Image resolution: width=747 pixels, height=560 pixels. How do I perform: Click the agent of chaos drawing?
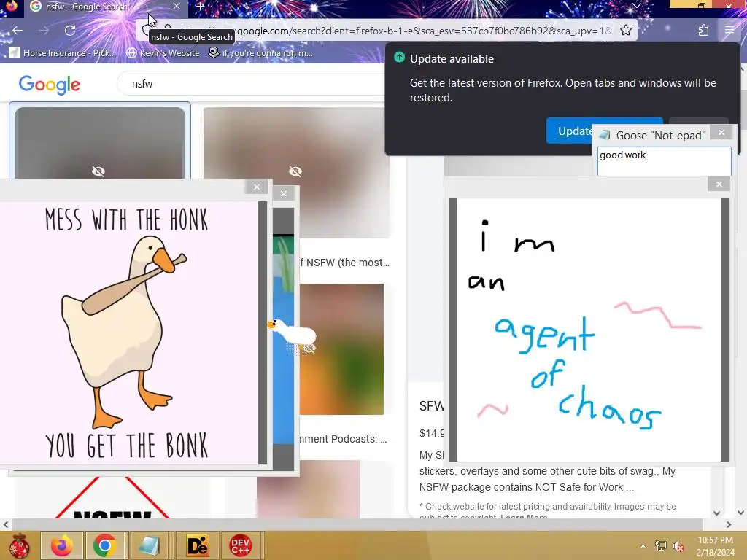(x=589, y=330)
